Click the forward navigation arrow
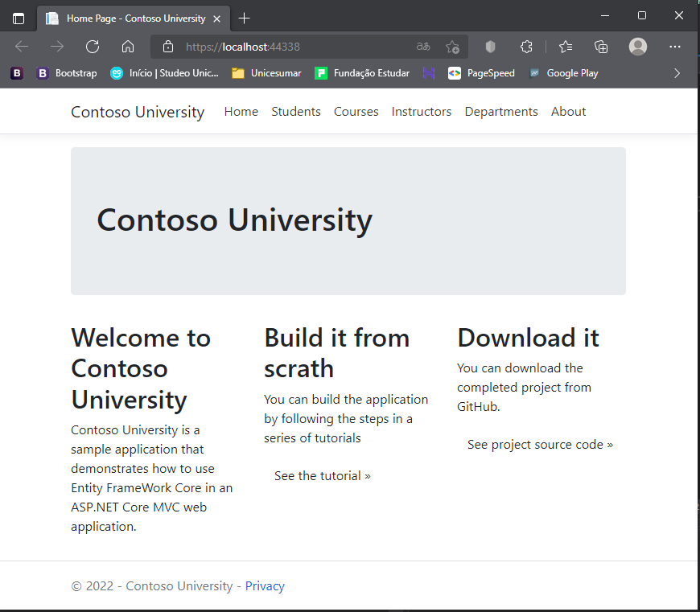 (56, 47)
